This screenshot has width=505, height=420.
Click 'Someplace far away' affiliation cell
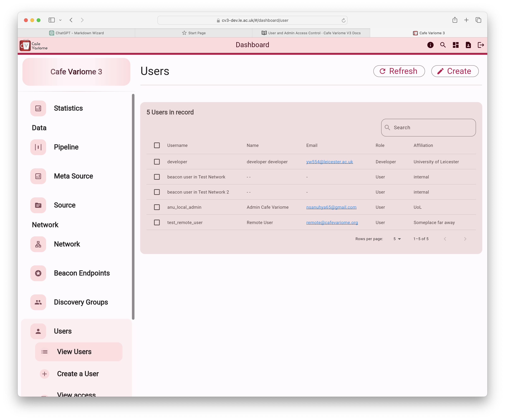[434, 222]
